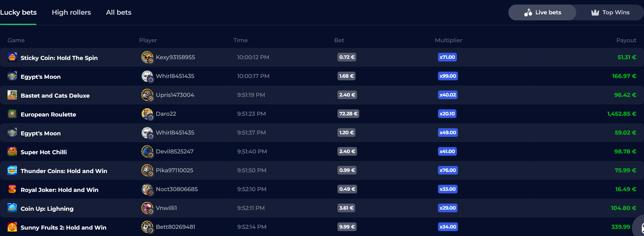Image resolution: width=644 pixels, height=236 pixels.
Task: Select the Lucky bets tab
Action: 18,12
